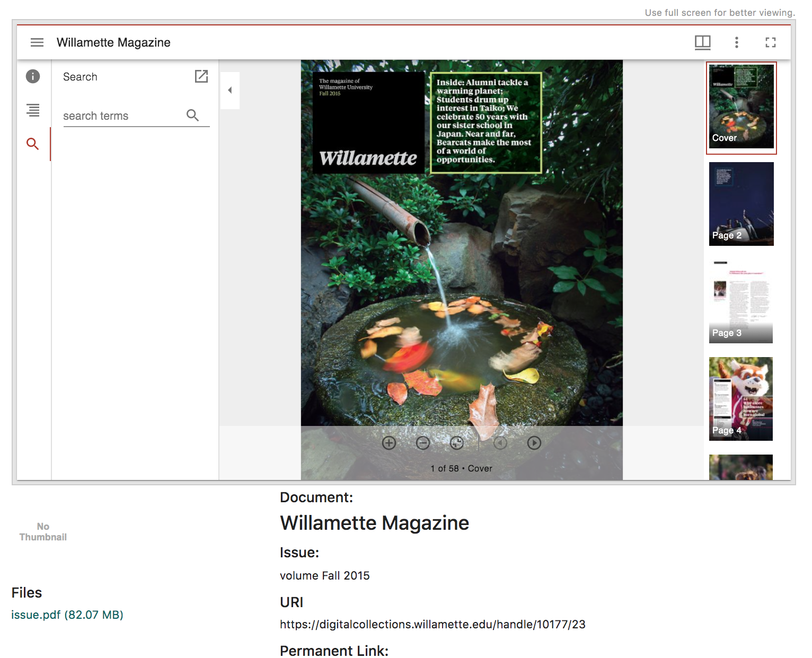Go to next page arrow
This screenshot has width=812, height=658.
coord(534,443)
